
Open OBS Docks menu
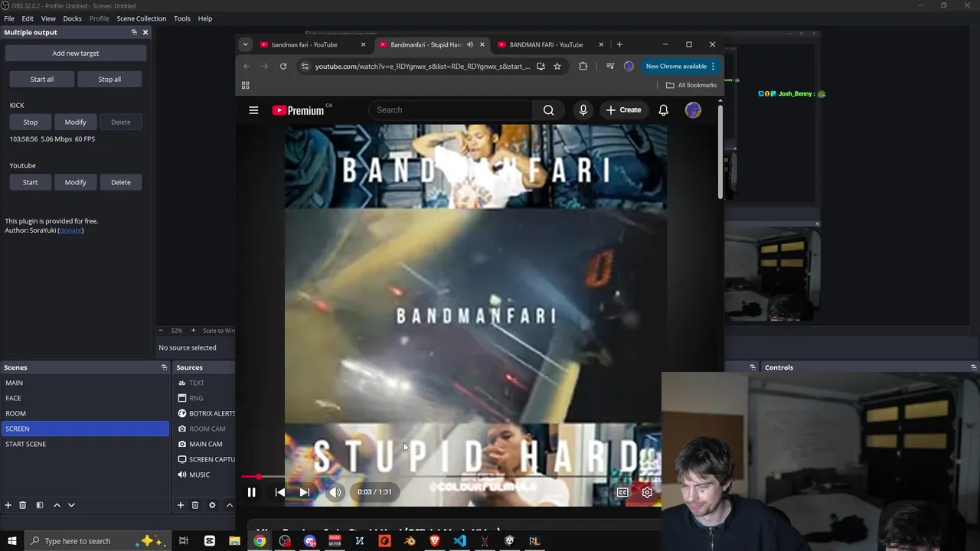tap(72, 18)
